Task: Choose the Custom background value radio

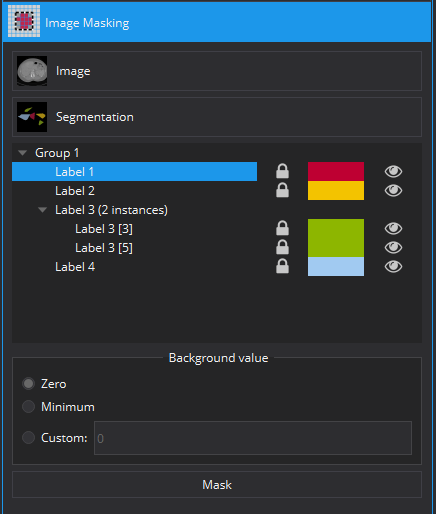Action: [28, 437]
